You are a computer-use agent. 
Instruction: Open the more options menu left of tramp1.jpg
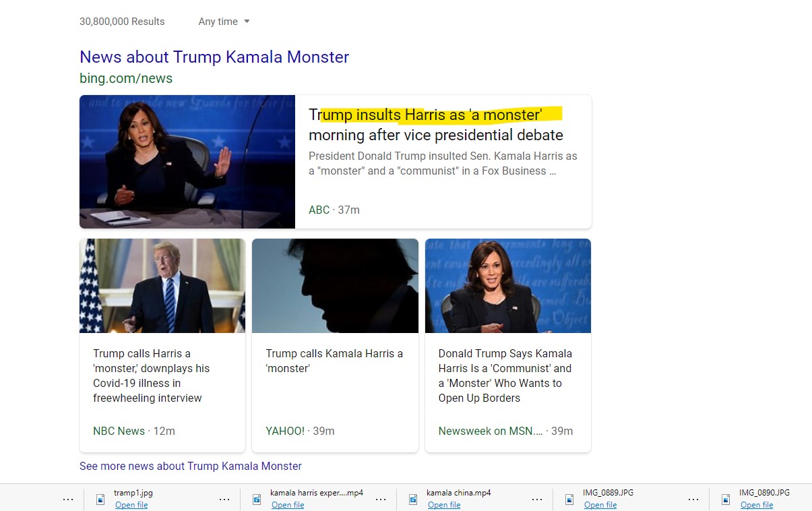point(68,500)
